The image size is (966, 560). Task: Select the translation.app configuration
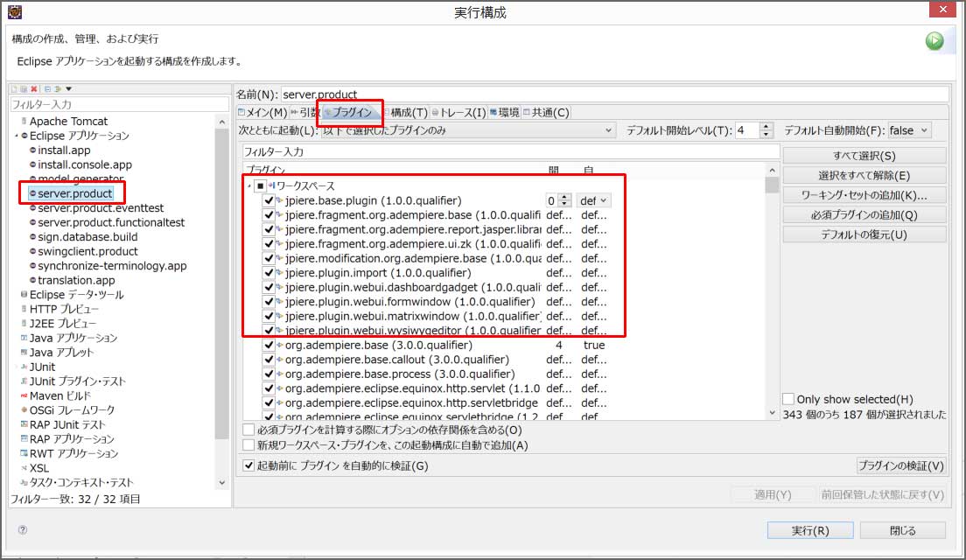tap(76, 280)
